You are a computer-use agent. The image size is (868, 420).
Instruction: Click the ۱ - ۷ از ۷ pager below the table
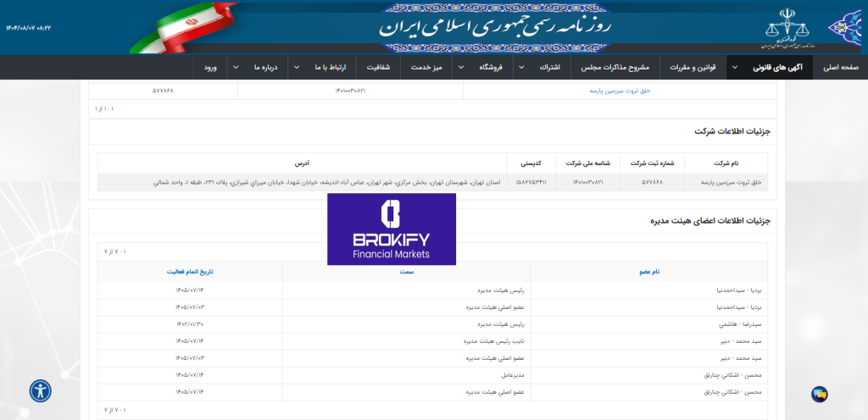tap(115, 410)
